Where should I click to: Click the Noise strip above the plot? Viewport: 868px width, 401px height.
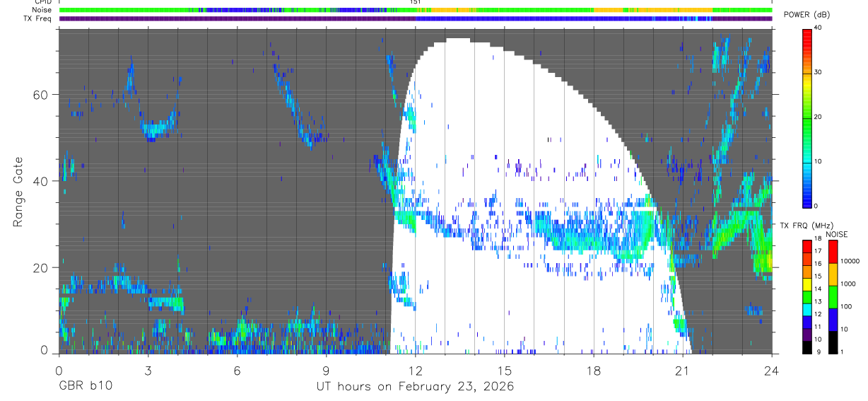[416, 10]
